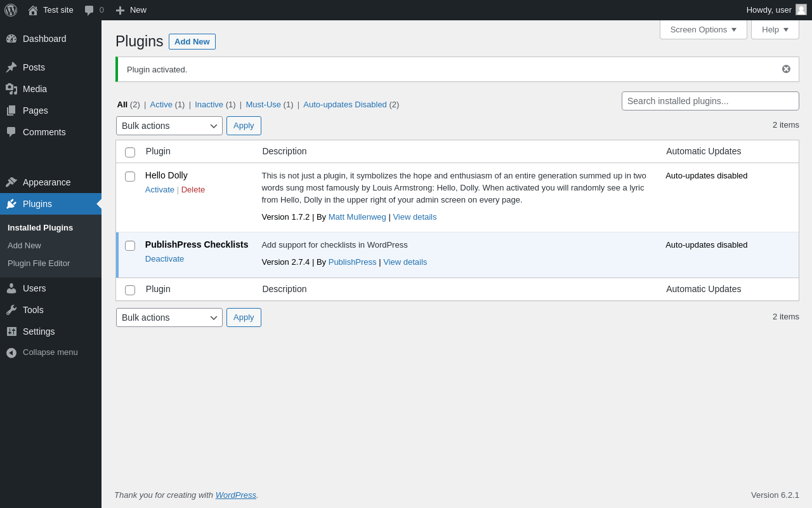Click the Pages icon in sidebar
The width and height of the screenshot is (812, 508).
(x=11, y=110)
